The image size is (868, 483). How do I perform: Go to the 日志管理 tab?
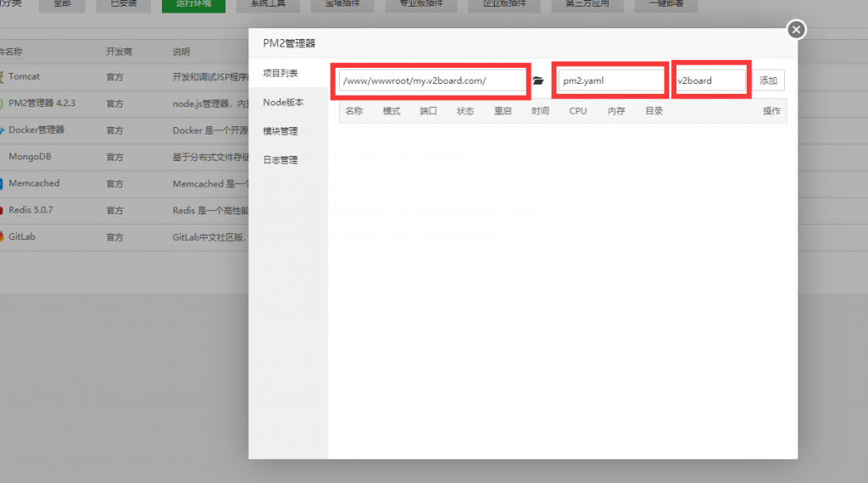280,160
